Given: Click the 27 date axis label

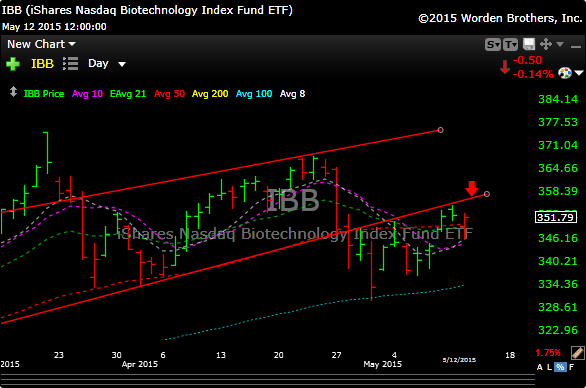Looking at the screenshot, I should pos(336,355).
